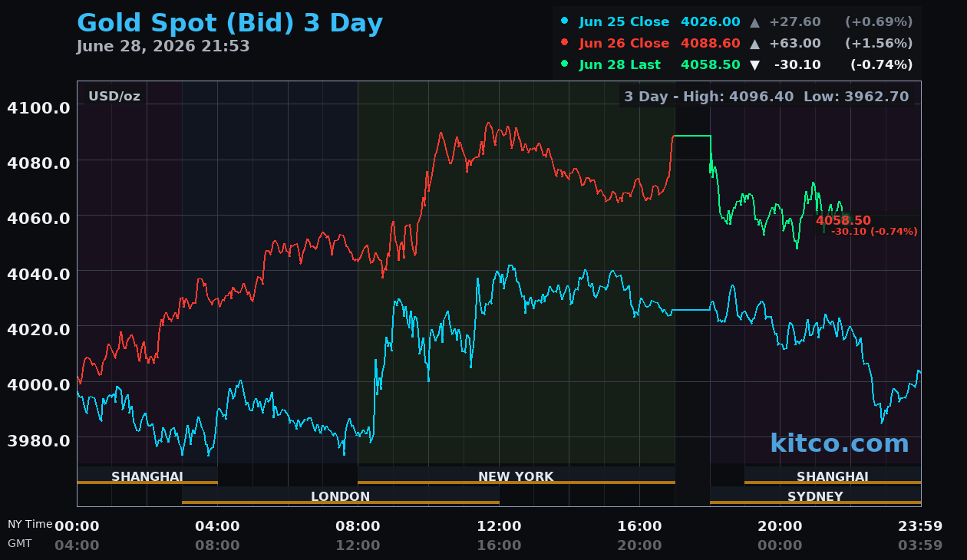Click the 4058.50 current price label on chart
This screenshot has width=967, height=560.
(x=843, y=221)
